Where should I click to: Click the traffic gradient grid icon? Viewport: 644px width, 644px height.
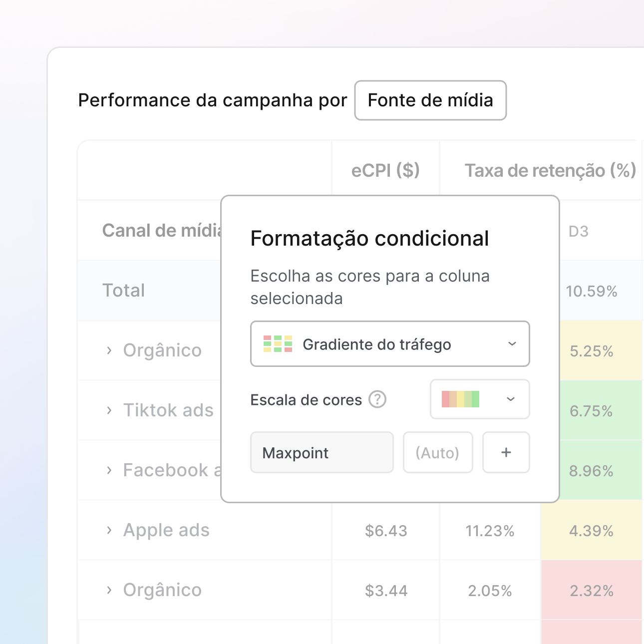[x=278, y=344]
